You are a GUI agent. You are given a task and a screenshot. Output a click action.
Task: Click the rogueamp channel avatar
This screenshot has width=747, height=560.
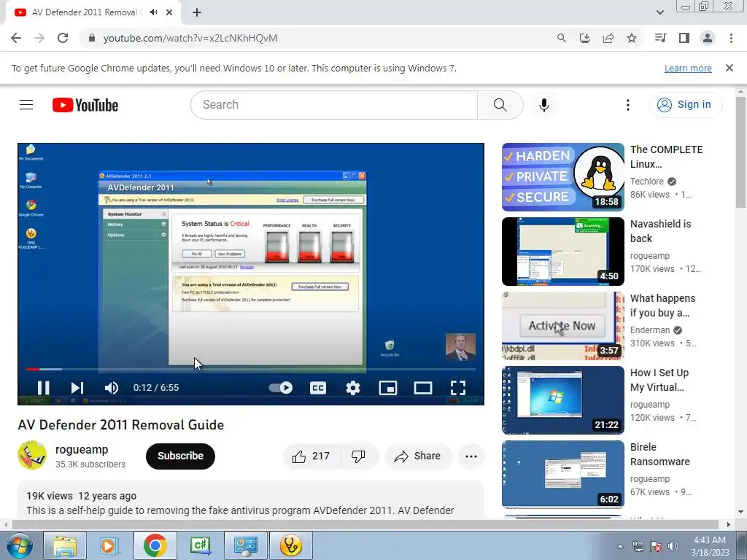pos(32,455)
